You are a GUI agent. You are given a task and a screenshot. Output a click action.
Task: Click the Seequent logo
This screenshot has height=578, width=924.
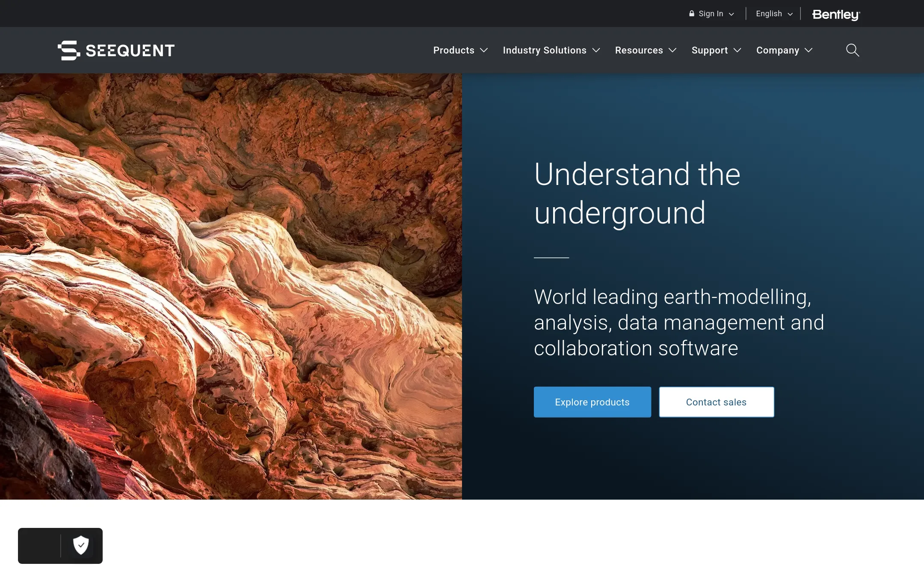coord(116,51)
